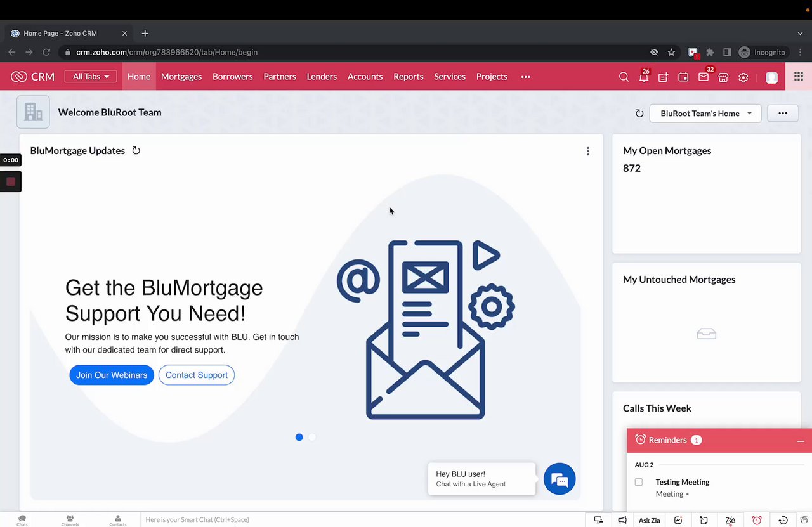Stop the screen recording
The width and height of the screenshot is (812, 527).
pos(11,181)
